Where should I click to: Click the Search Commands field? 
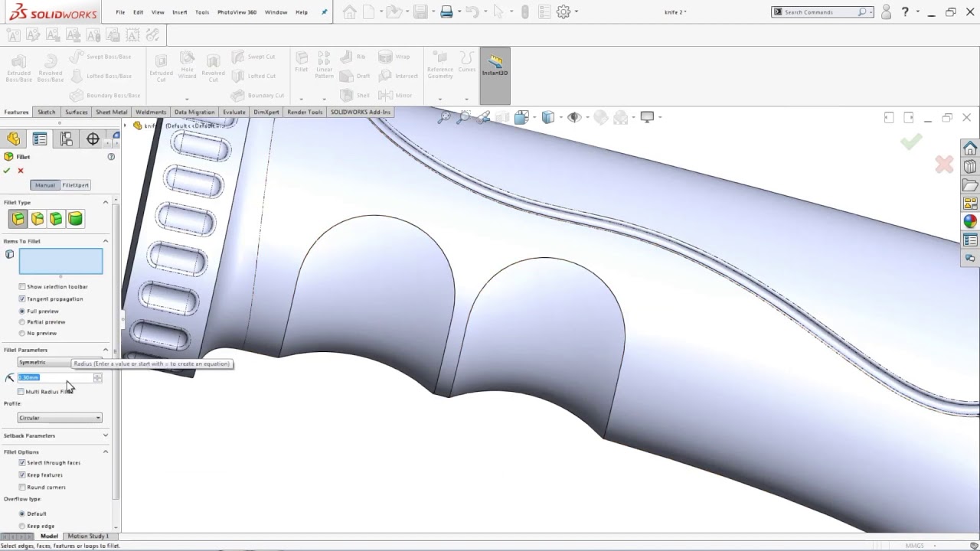[x=822, y=12]
